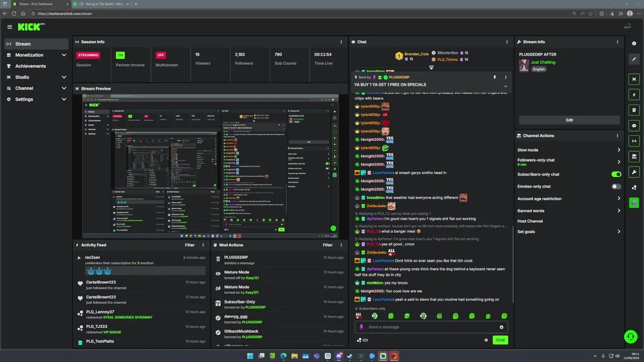Open Discord from the taskbar
The height and width of the screenshot is (362, 644).
pos(339,356)
